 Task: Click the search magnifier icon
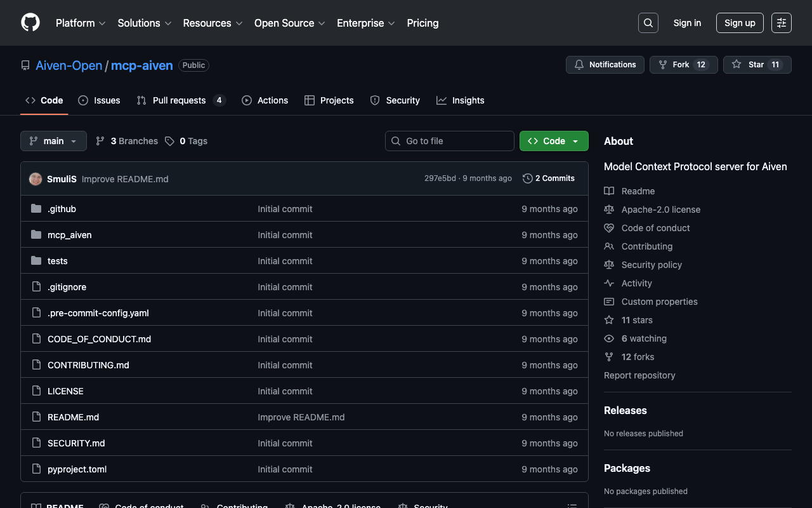point(648,23)
